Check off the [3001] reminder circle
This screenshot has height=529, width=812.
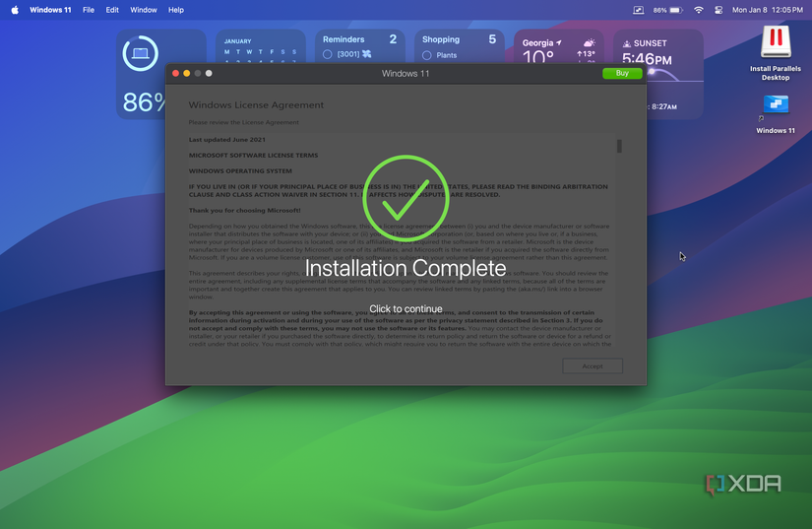(328, 54)
